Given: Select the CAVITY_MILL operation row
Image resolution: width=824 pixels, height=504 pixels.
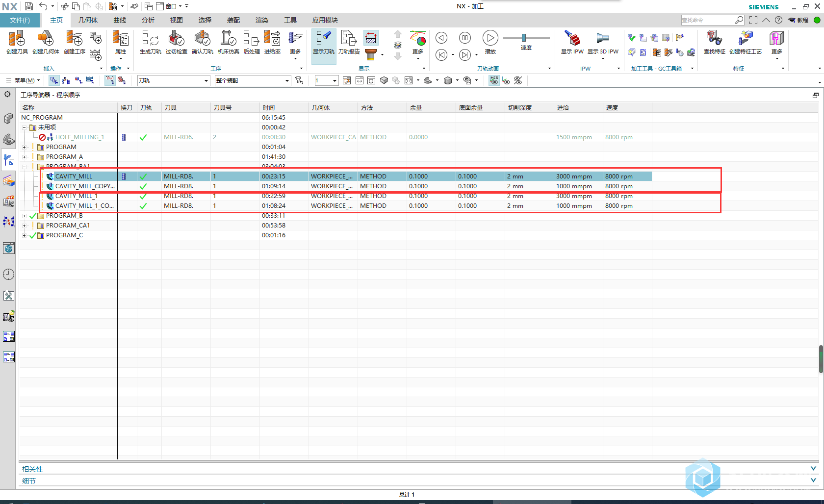Looking at the screenshot, I should [x=335, y=176].
